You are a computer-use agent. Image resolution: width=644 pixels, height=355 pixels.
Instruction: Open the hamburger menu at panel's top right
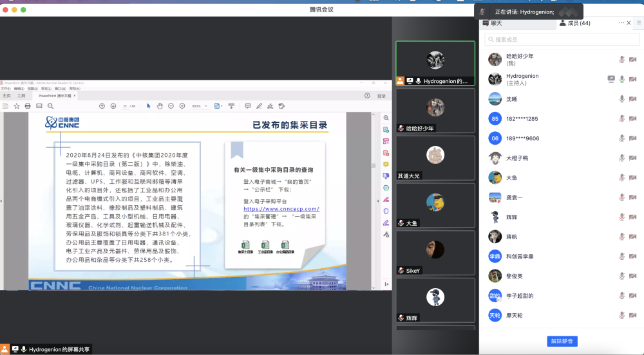click(x=639, y=23)
